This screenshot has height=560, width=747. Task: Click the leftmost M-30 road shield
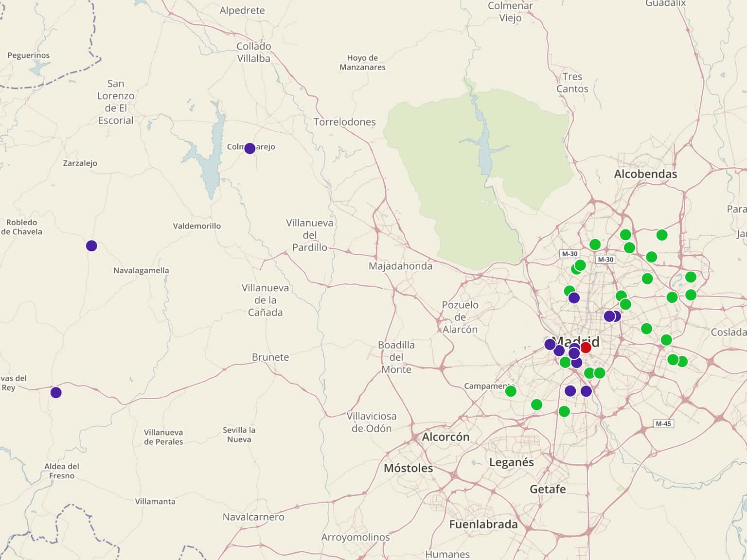[569, 254]
